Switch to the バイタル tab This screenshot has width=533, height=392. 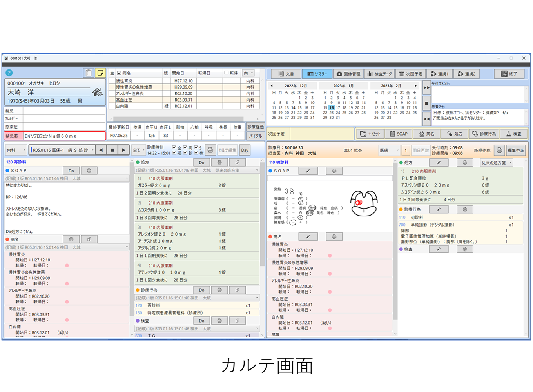pos(255,136)
